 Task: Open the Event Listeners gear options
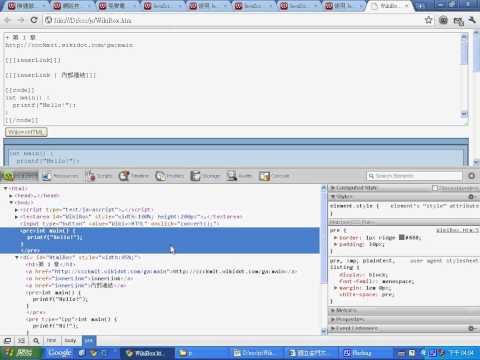[x=471, y=328]
